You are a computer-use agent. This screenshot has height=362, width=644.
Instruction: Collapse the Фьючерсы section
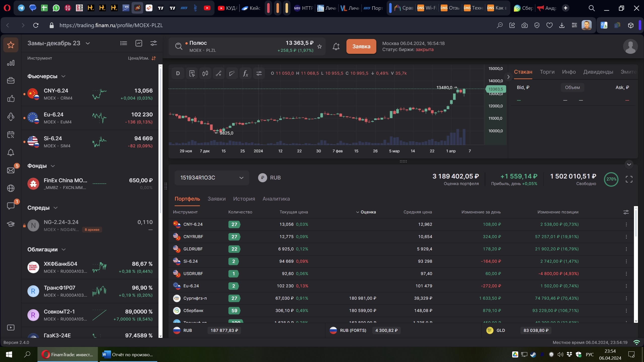click(x=63, y=76)
